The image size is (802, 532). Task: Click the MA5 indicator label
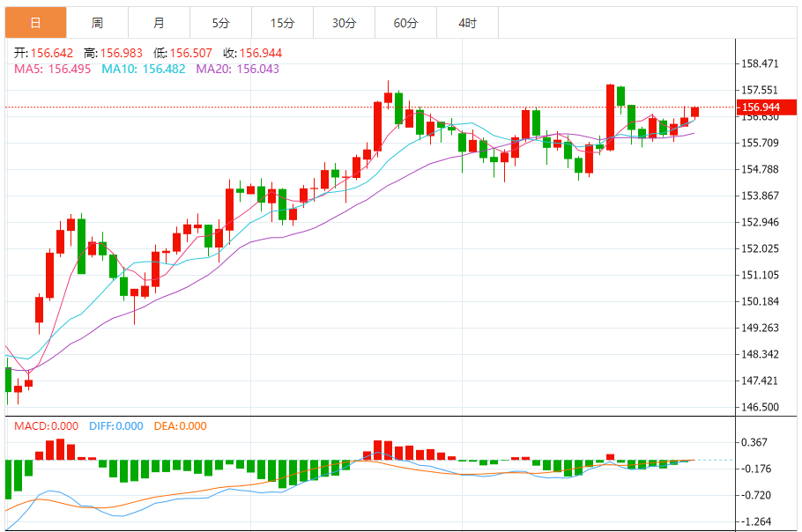click(x=50, y=69)
